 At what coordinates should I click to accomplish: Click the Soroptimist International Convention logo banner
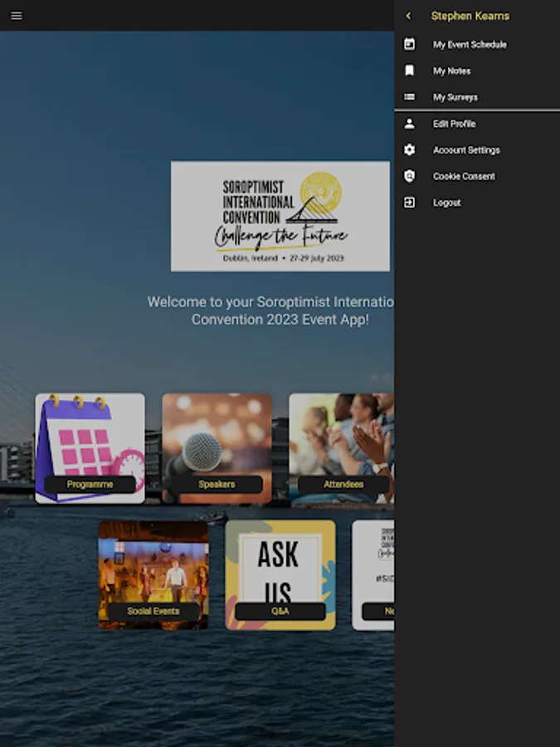[x=280, y=216]
